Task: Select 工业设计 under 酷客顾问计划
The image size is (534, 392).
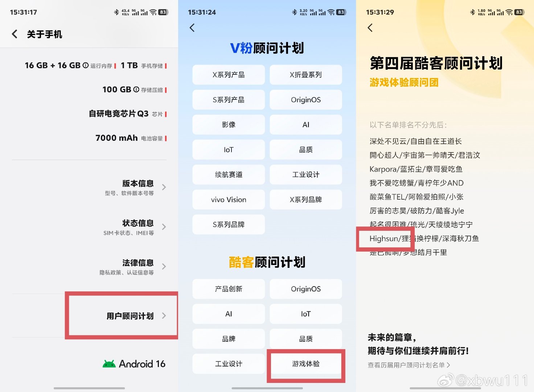Action: point(229,364)
